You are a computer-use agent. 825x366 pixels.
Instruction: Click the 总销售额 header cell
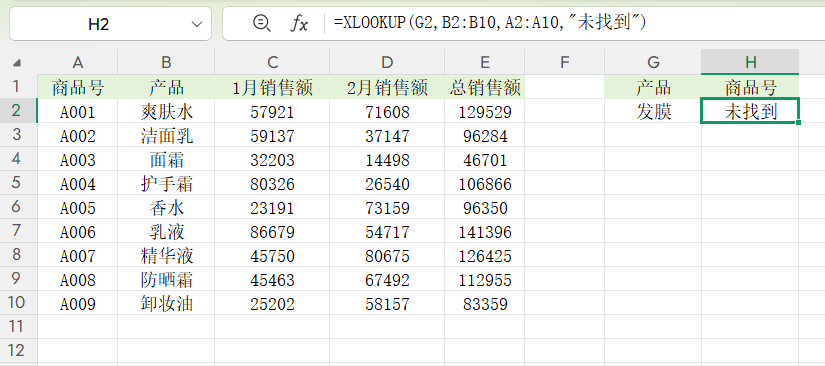pos(485,87)
